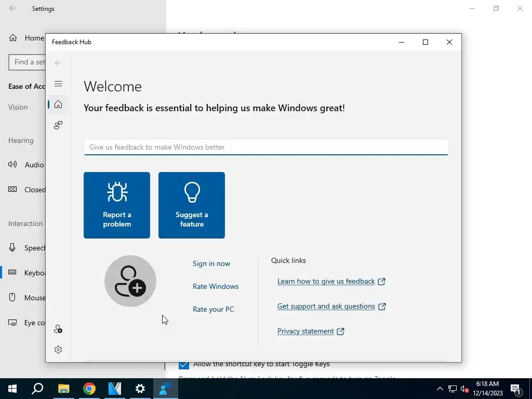Click the Find a setting search box

(x=27, y=62)
